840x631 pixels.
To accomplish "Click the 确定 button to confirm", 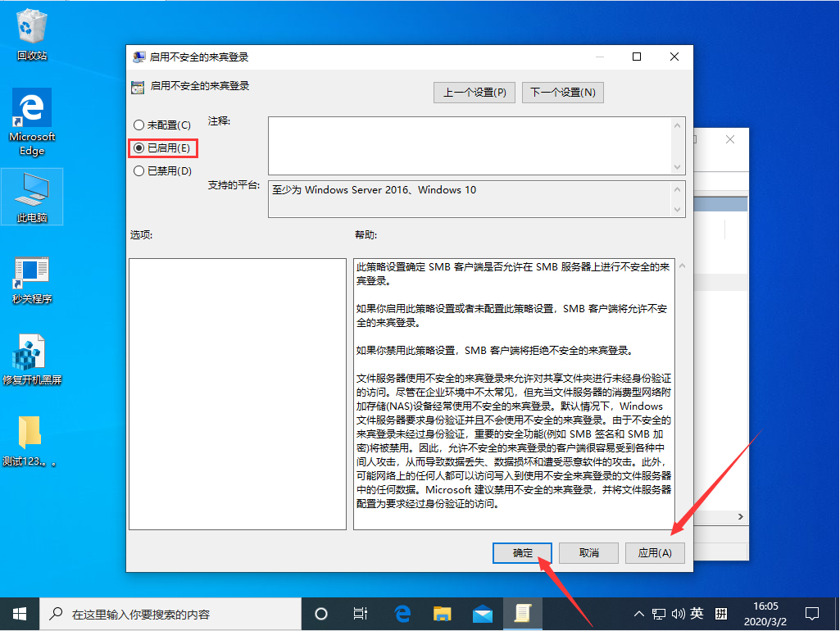I will click(x=522, y=552).
